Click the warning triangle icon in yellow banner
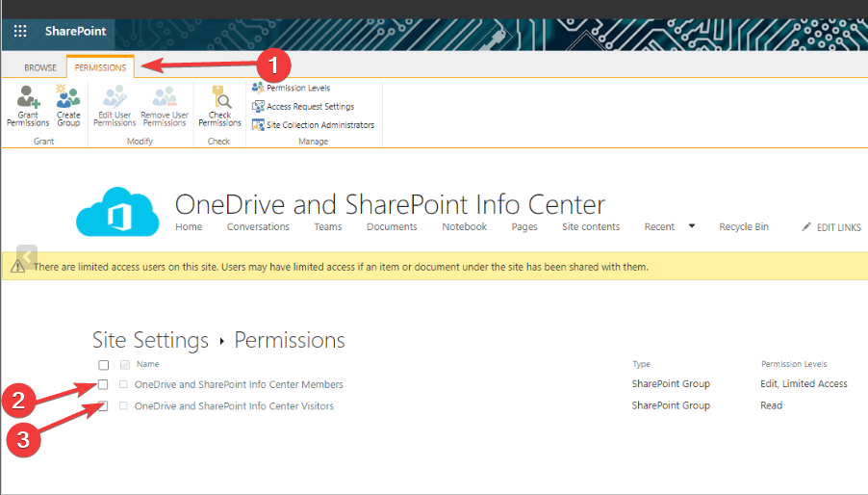 click(17, 267)
